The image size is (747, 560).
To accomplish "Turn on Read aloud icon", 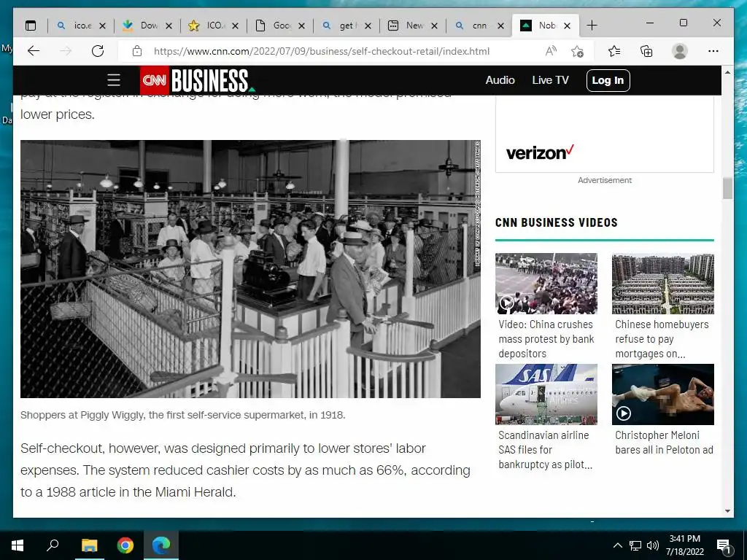I will tap(551, 51).
